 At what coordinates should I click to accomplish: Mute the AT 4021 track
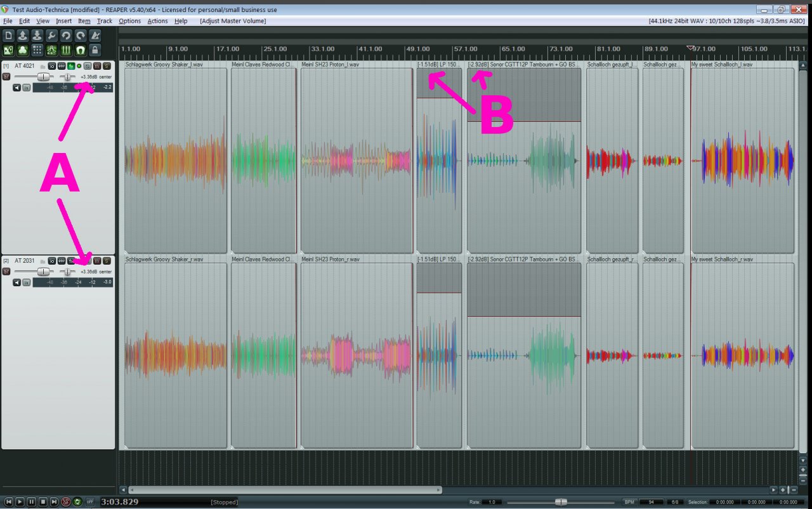[97, 66]
